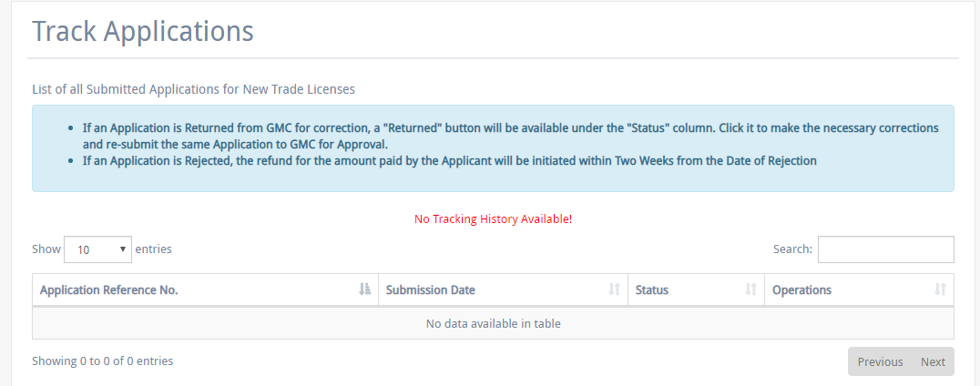Go to the Next page
This screenshot has height=386, width=980.
click(x=933, y=361)
